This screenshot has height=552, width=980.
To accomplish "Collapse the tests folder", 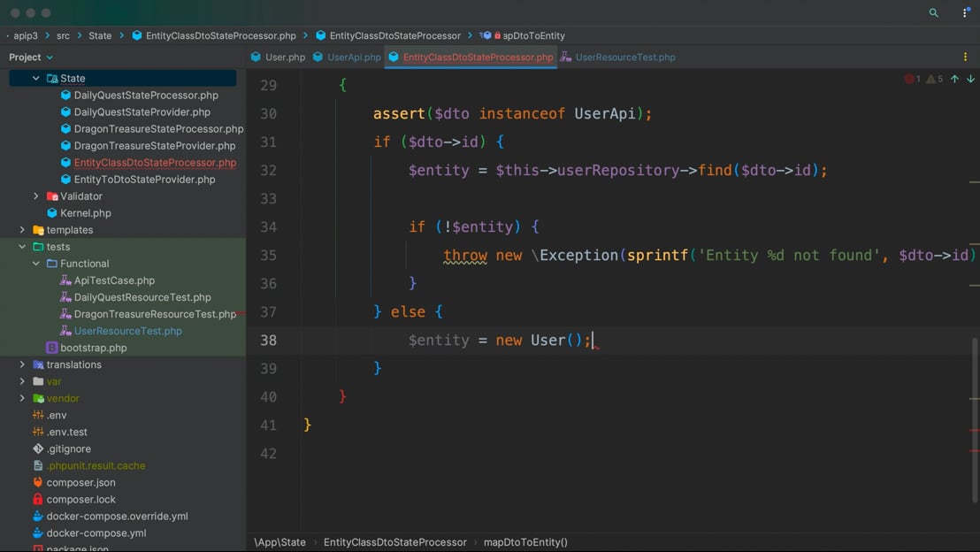I will tap(22, 247).
